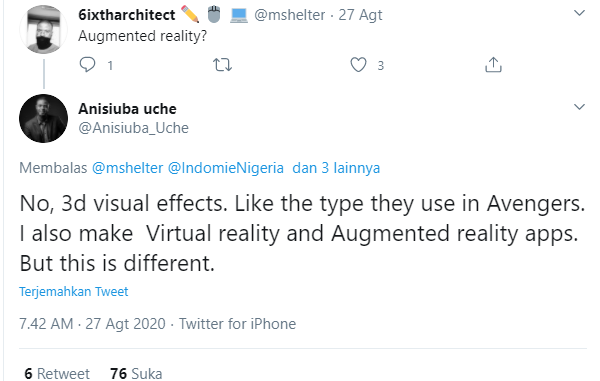Open the @IndomieNigeria mention
600x381 pixels.
pos(226,168)
